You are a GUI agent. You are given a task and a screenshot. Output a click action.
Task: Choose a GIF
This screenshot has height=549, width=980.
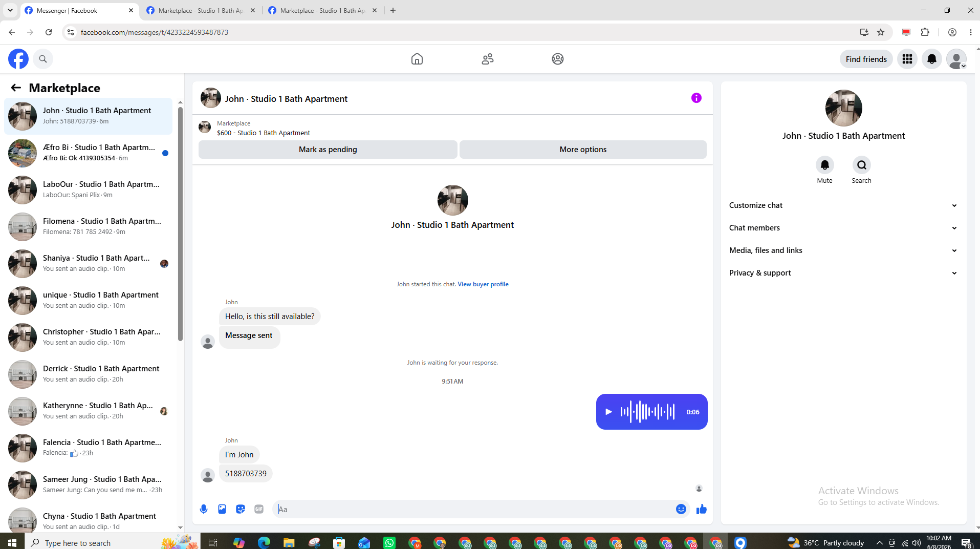(259, 509)
